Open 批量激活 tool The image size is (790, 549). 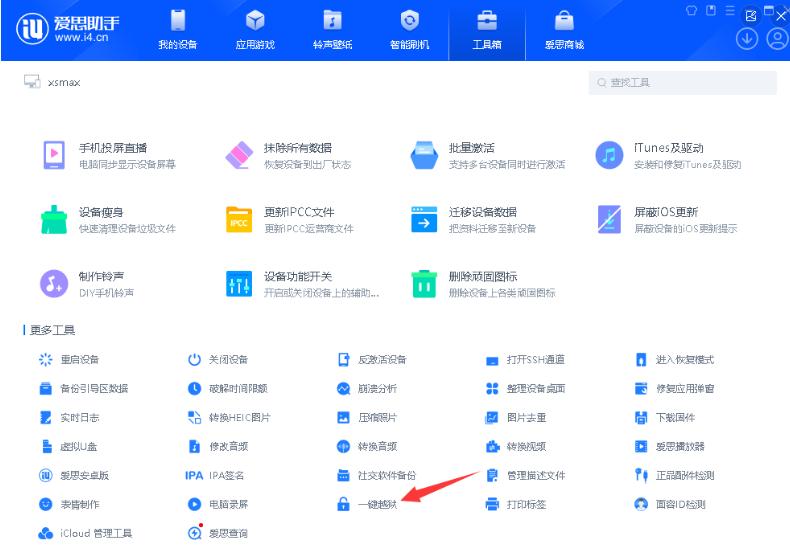pyautogui.click(x=488, y=155)
